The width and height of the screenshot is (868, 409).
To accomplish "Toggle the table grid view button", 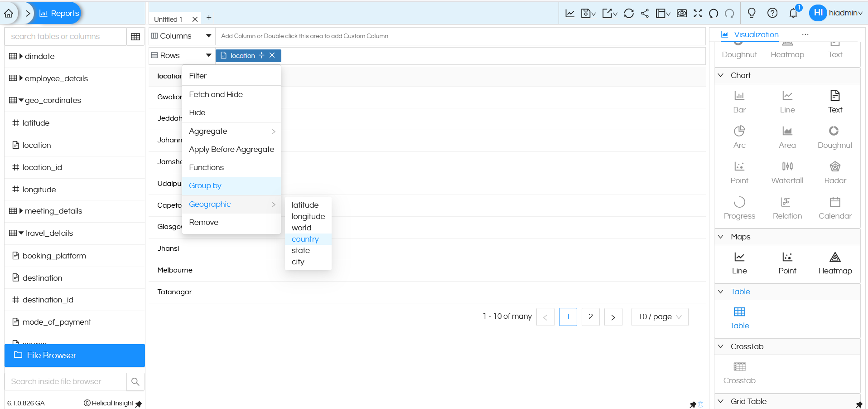I will [x=135, y=37].
